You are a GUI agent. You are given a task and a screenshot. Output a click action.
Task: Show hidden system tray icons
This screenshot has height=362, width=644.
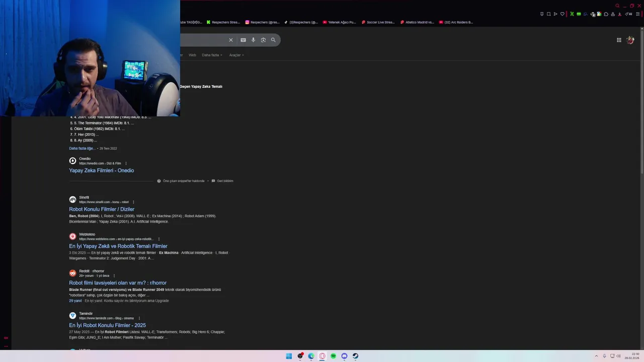pos(596,356)
